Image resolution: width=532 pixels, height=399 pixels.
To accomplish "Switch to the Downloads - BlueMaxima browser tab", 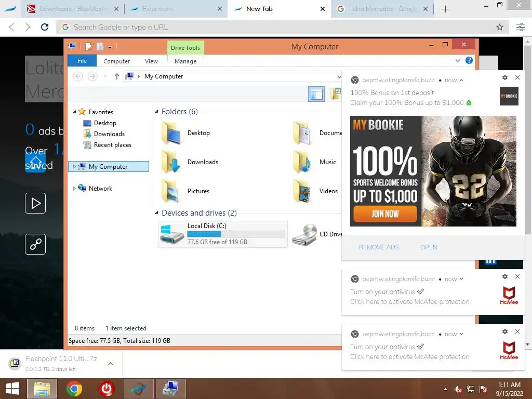I will click(73, 9).
